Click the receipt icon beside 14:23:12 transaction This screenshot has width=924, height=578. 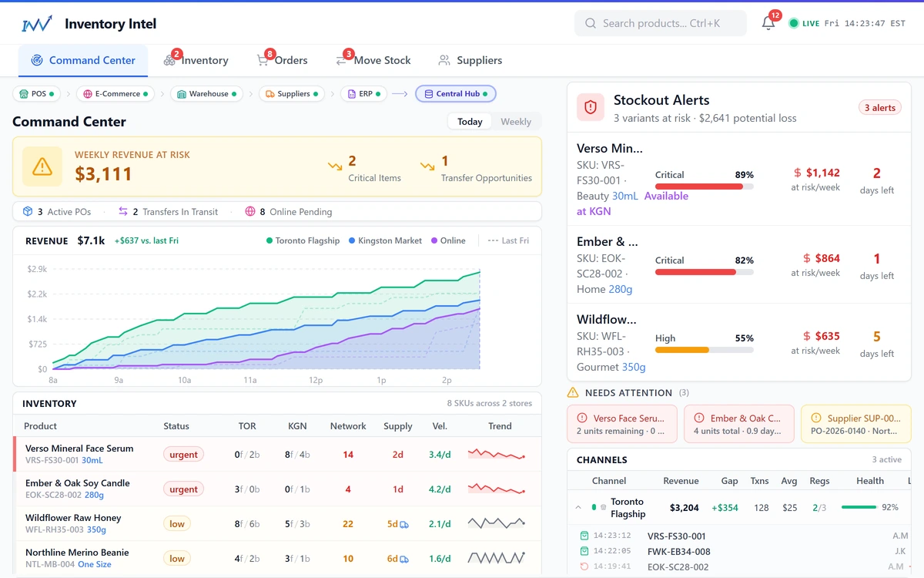click(584, 536)
